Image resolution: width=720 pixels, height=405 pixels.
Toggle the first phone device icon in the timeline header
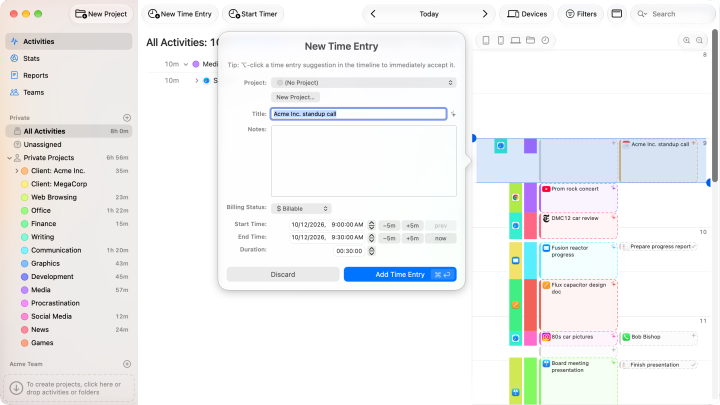[486, 40]
